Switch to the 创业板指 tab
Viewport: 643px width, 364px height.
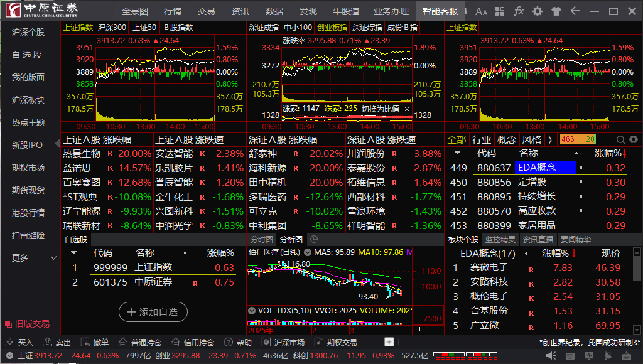click(x=332, y=28)
